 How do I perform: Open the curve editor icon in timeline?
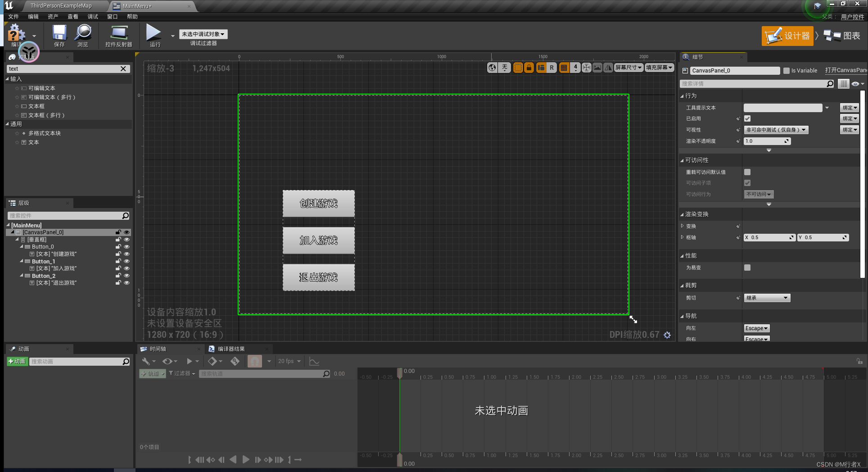pyautogui.click(x=314, y=361)
